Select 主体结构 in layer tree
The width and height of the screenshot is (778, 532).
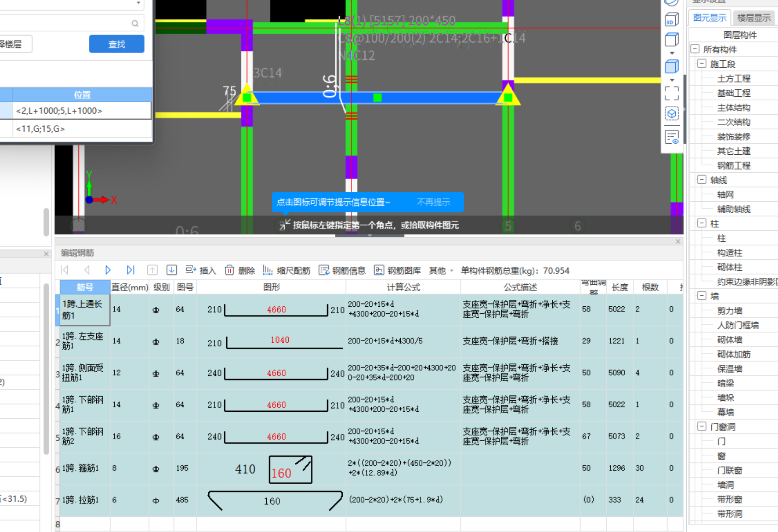pos(734,107)
